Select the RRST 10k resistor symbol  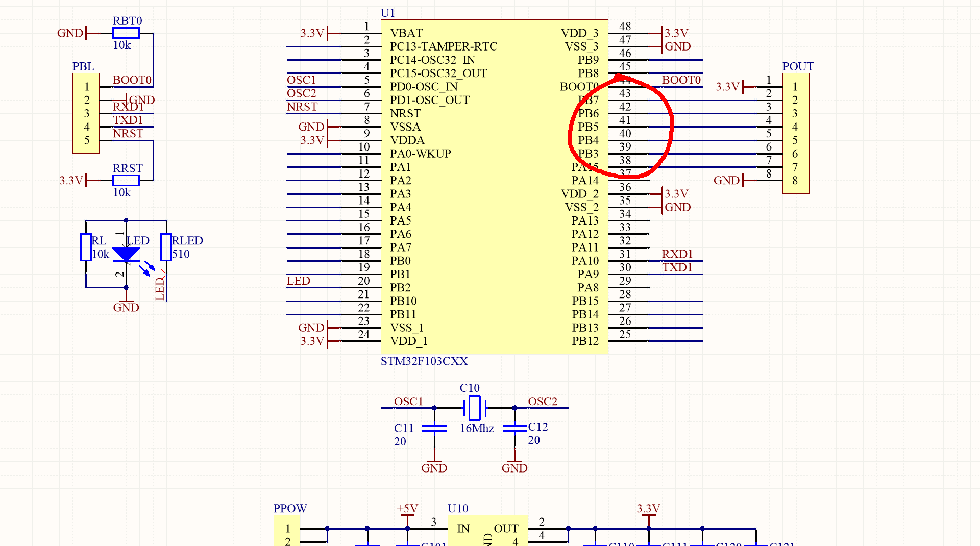point(125,180)
